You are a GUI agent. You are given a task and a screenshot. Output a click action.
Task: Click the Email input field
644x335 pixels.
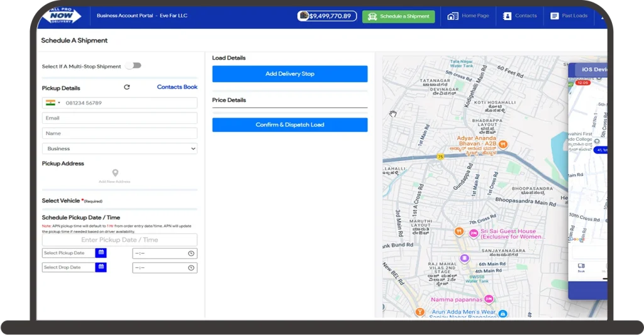119,118
